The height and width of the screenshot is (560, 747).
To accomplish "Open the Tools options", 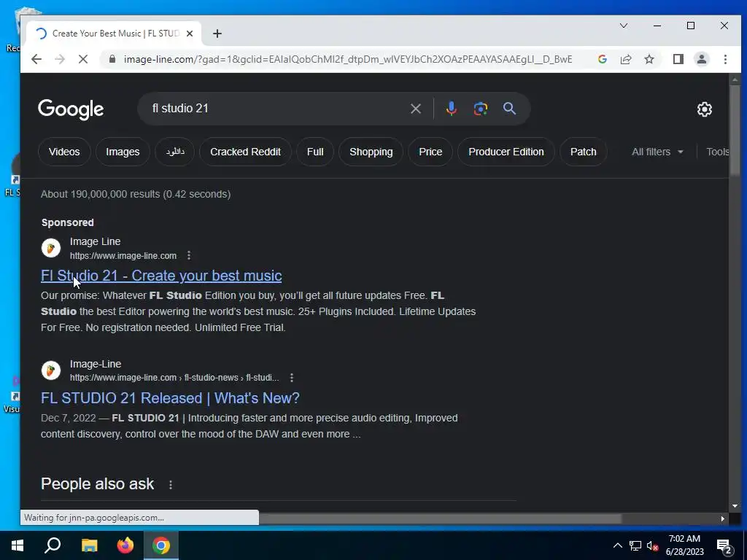I will pos(718,152).
